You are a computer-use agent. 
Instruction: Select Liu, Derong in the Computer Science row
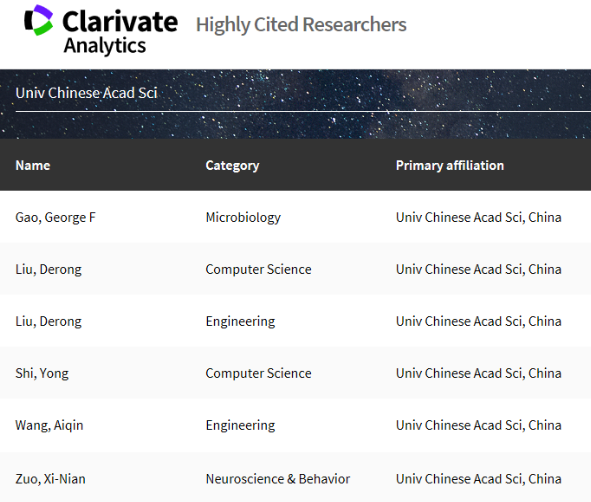click(x=48, y=269)
